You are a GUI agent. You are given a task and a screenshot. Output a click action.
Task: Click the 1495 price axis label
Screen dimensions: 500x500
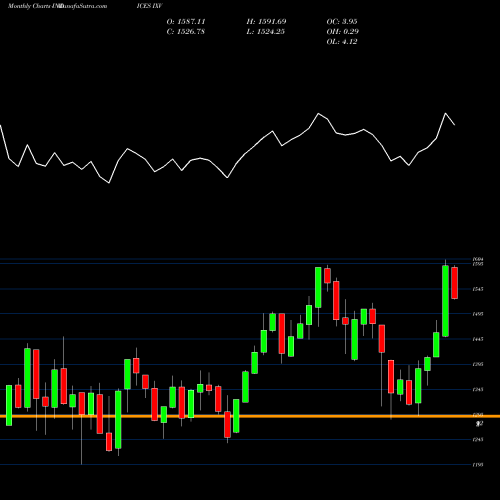point(478,314)
